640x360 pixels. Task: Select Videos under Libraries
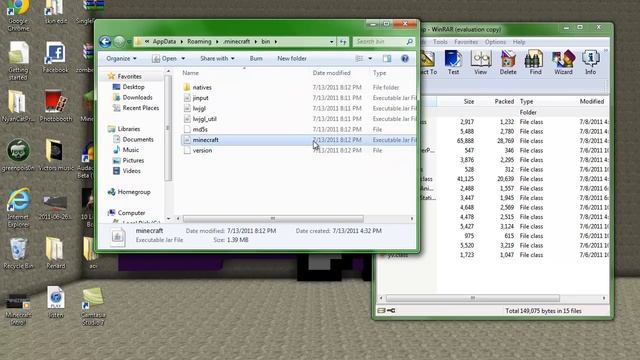pyautogui.click(x=127, y=171)
